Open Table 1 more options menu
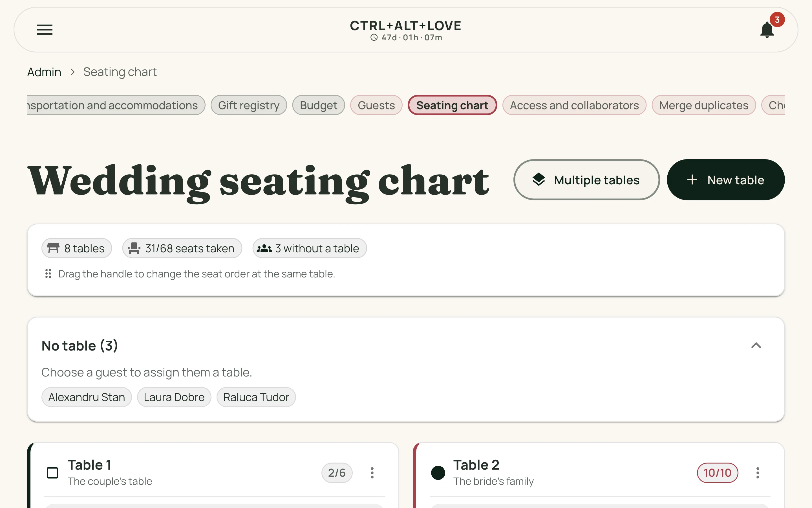812x508 pixels. [372, 473]
